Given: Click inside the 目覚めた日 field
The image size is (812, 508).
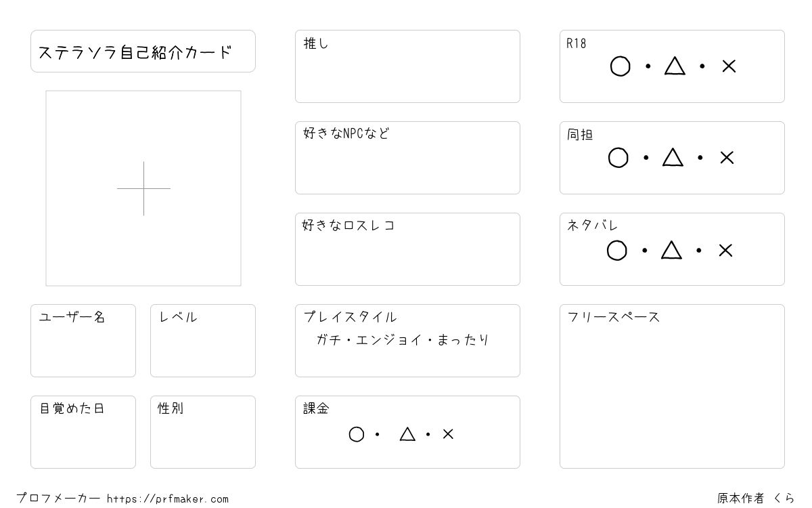Looking at the screenshot, I should coord(83,432).
